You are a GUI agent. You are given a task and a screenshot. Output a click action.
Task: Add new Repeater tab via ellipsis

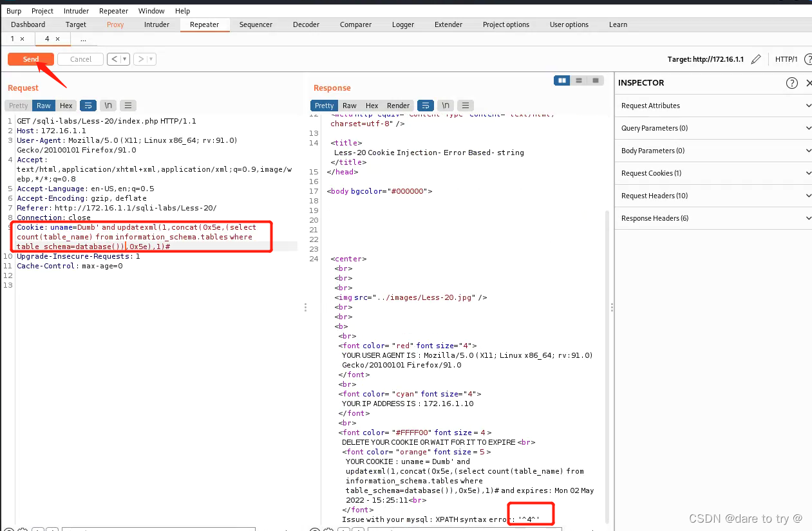[x=83, y=39]
